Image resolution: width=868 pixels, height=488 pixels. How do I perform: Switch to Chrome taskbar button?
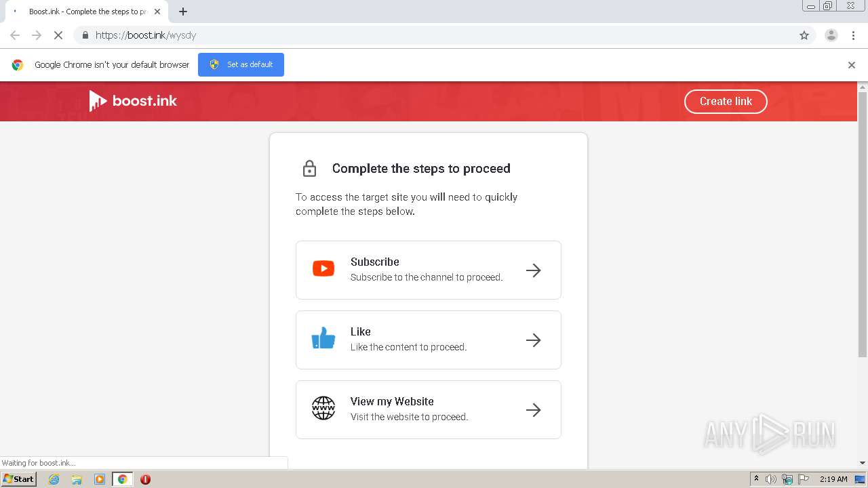point(123,479)
